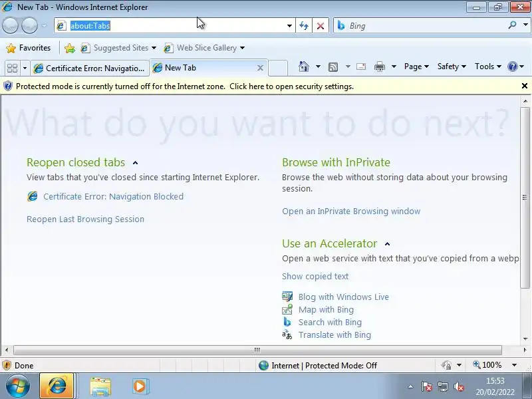Click the Read Mail icon

coord(361,66)
